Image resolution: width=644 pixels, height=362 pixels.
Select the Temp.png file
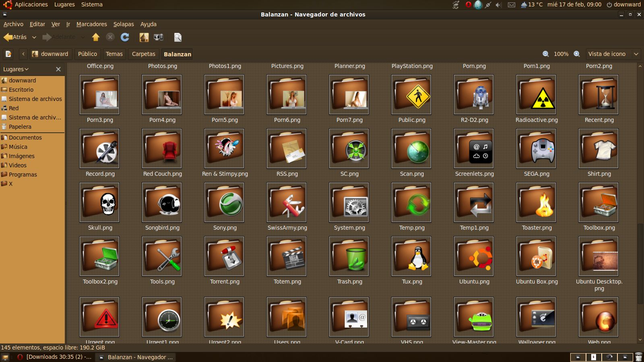click(x=412, y=202)
